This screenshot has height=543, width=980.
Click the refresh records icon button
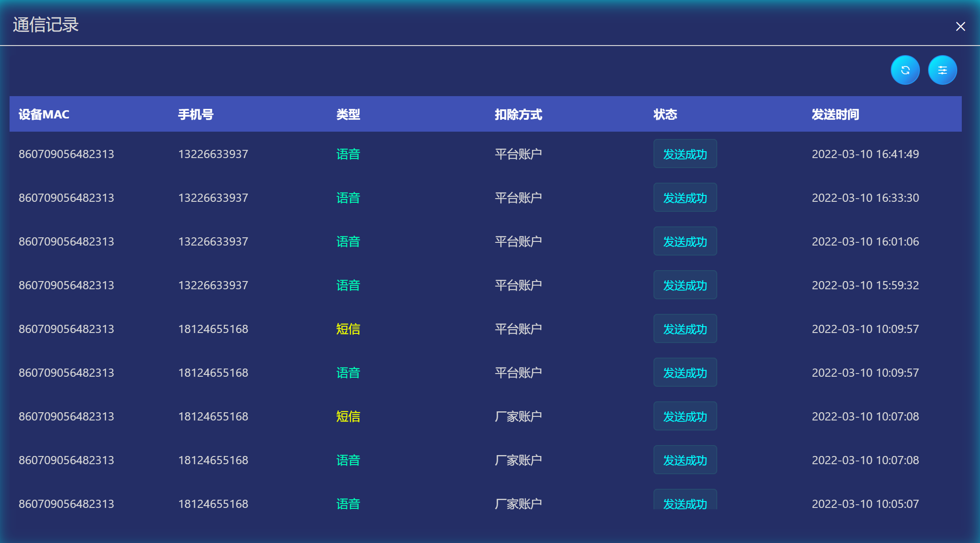[x=905, y=70]
